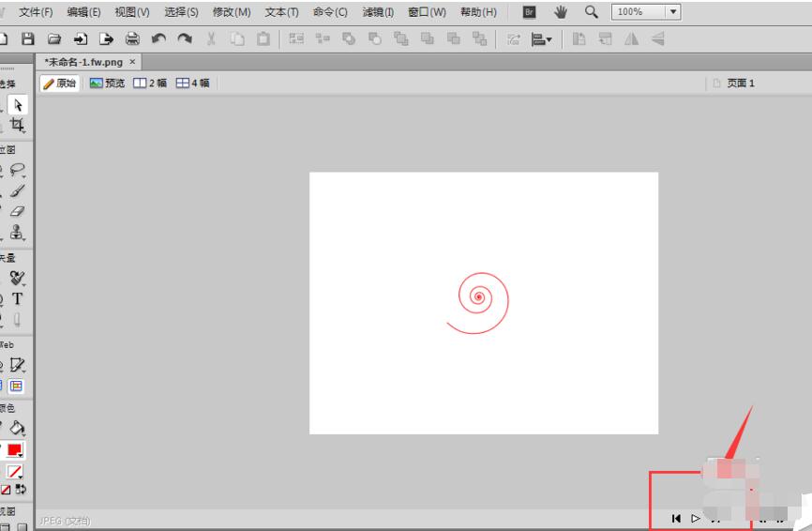
Task: Open Adobe Bridge with Br icon
Action: (530, 12)
